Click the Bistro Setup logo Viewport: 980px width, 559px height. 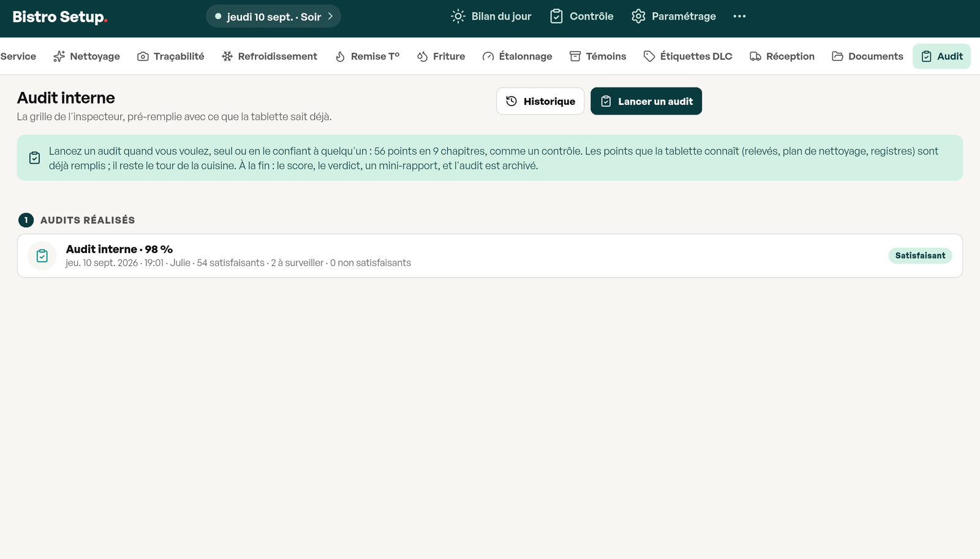pyautogui.click(x=60, y=17)
